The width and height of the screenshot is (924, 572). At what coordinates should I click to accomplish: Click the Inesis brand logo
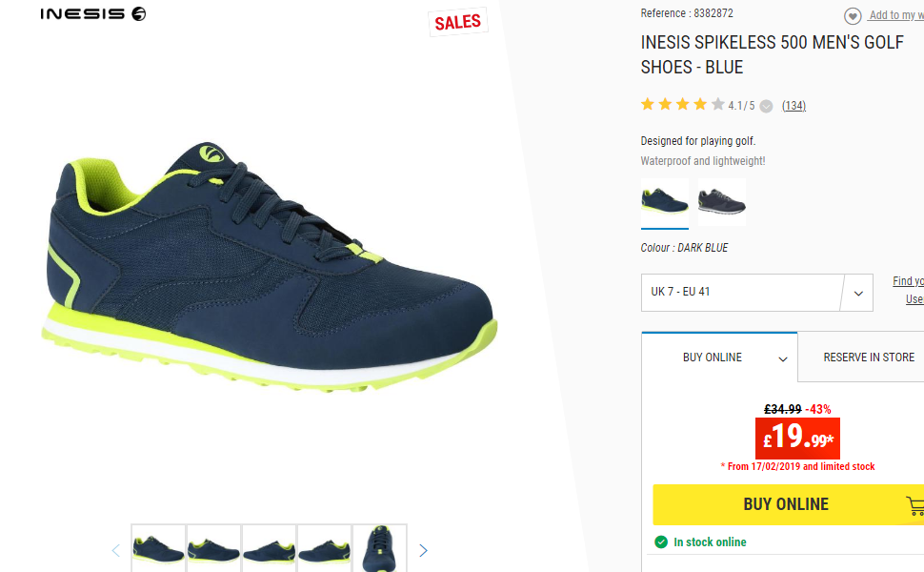click(x=93, y=13)
